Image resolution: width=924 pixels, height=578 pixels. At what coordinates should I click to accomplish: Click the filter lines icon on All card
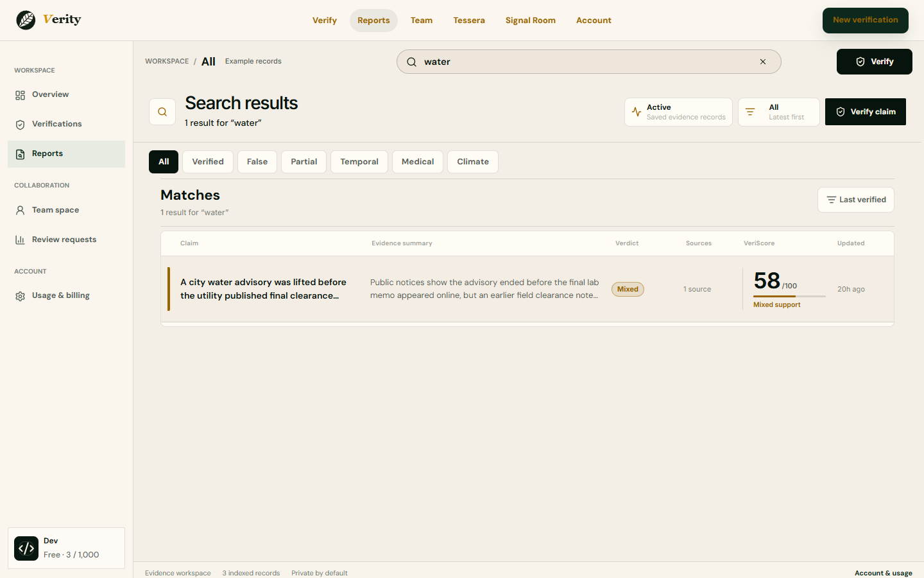coord(750,112)
